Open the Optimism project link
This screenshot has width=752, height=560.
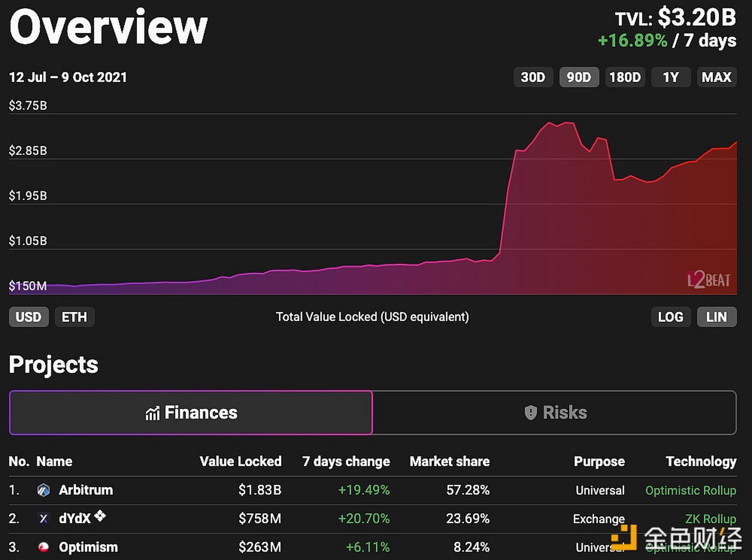[x=88, y=547]
